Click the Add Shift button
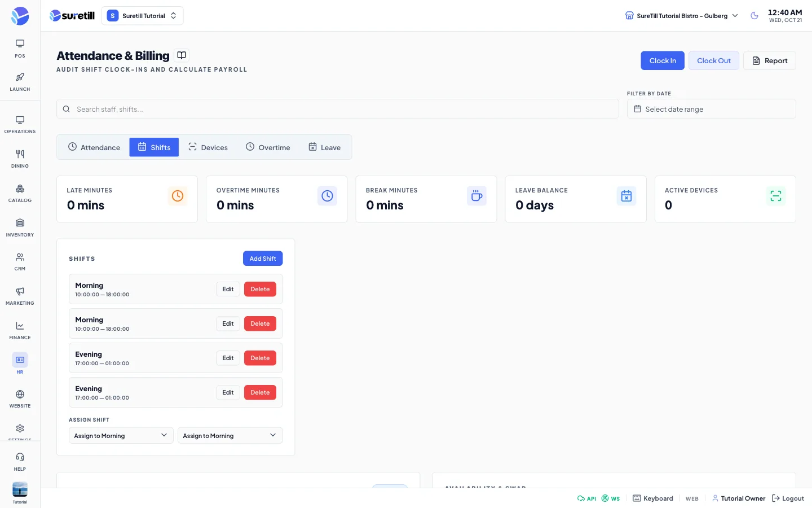This screenshot has height=508, width=812. click(x=263, y=259)
